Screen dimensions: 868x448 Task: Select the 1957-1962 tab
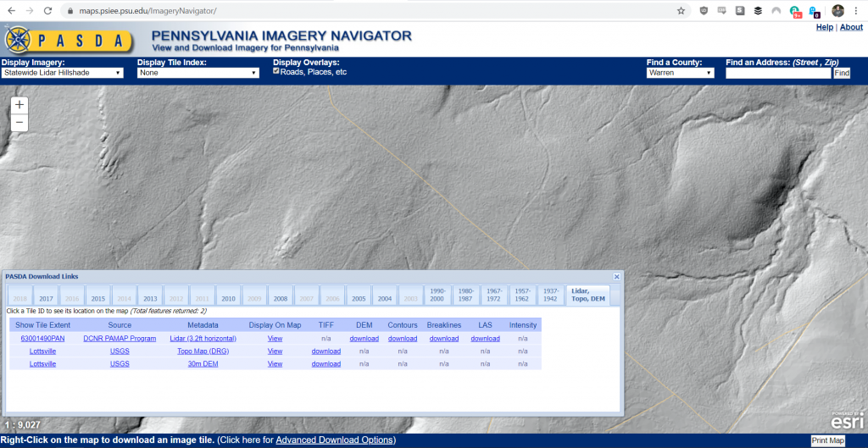coord(522,296)
